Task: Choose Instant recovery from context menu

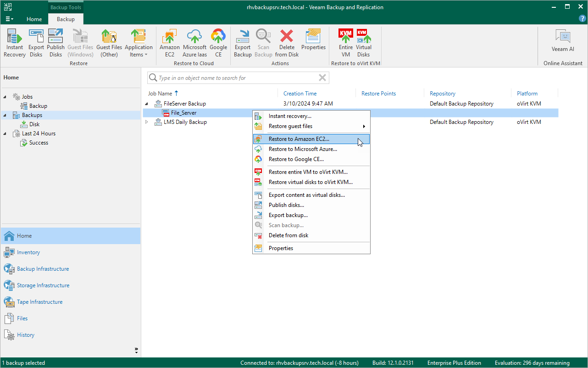Action: 311,116
